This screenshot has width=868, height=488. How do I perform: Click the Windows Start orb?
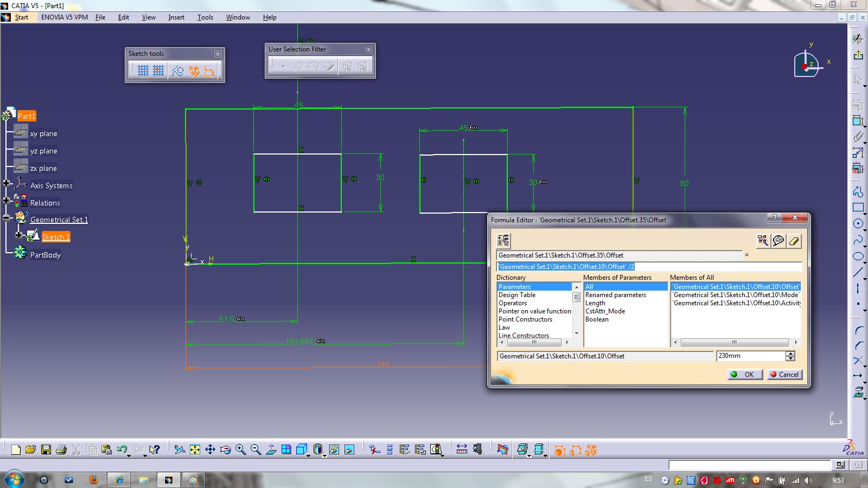[14, 479]
